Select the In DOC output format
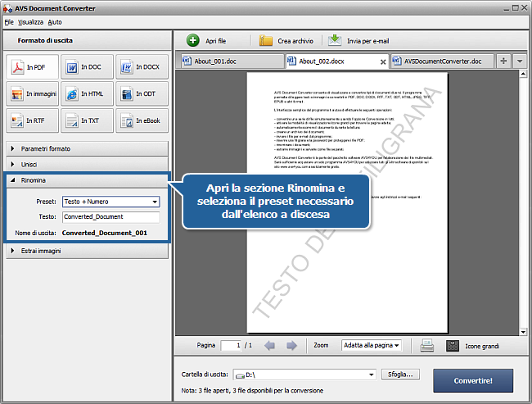Image resolution: width=532 pixels, height=404 pixels. (x=87, y=67)
